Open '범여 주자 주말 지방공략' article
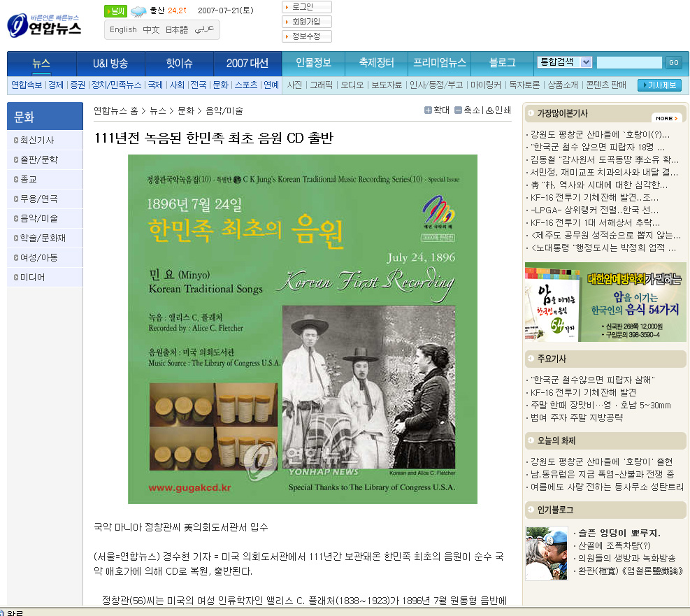This screenshot has height=616, width=690. point(577,417)
